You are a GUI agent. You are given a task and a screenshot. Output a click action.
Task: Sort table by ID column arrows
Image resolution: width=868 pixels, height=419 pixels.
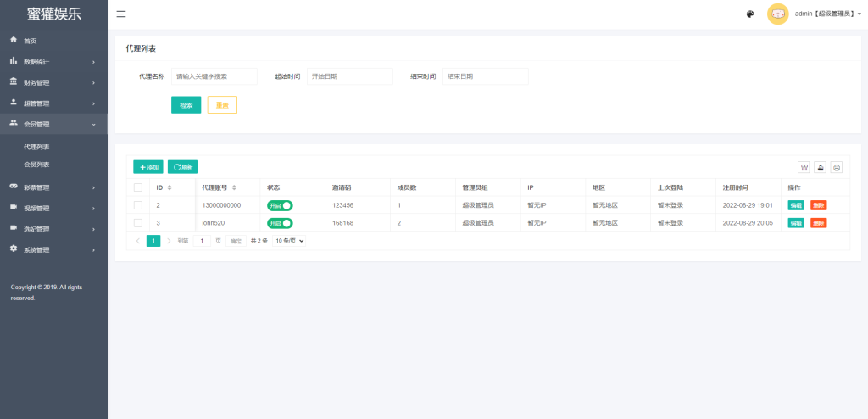click(170, 188)
